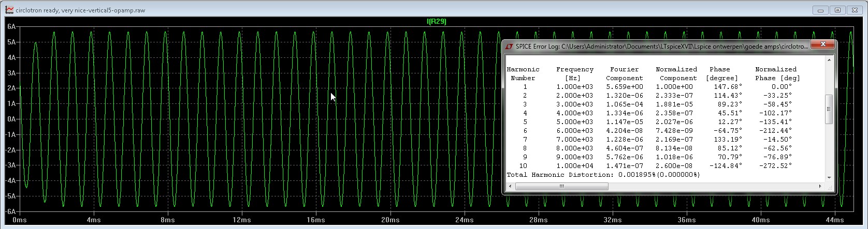Select harmonic 10 frequency 1.000e+04
The width and height of the screenshot is (868, 229).
pos(575,166)
